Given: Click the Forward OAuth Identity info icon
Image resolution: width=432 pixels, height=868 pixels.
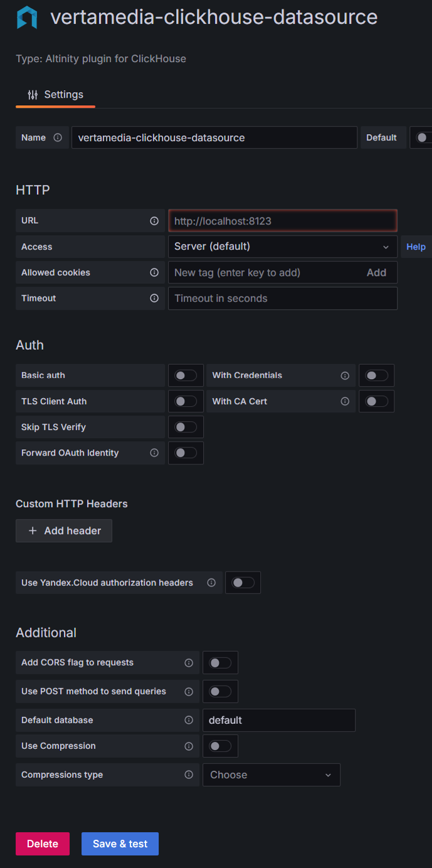Looking at the screenshot, I should 154,452.
